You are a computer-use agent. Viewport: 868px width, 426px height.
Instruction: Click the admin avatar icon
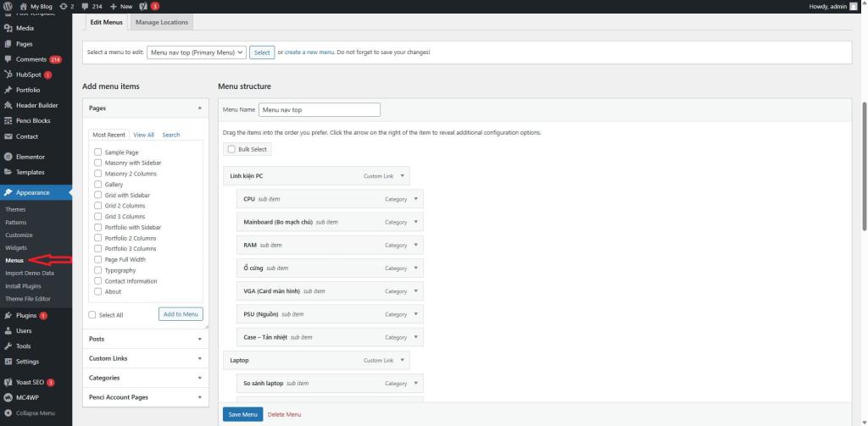[854, 7]
